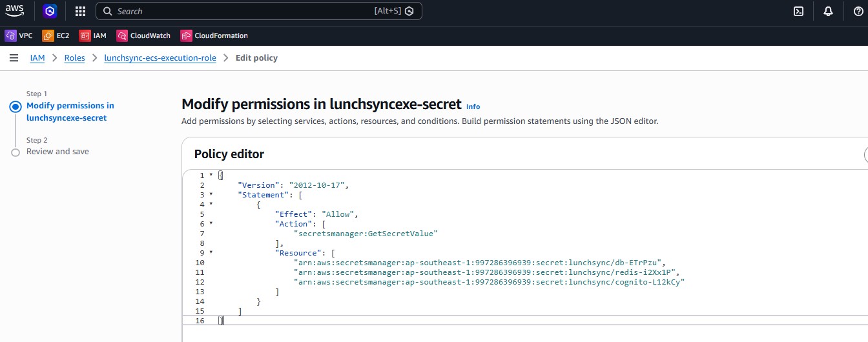This screenshot has height=342, width=868.
Task: Click the AWS logo home icon
Action: [x=15, y=11]
